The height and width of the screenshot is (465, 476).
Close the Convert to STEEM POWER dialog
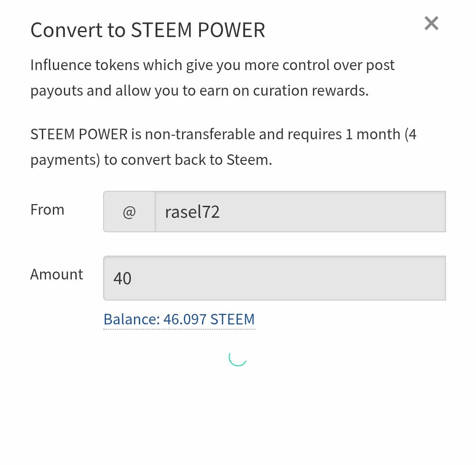click(x=431, y=23)
